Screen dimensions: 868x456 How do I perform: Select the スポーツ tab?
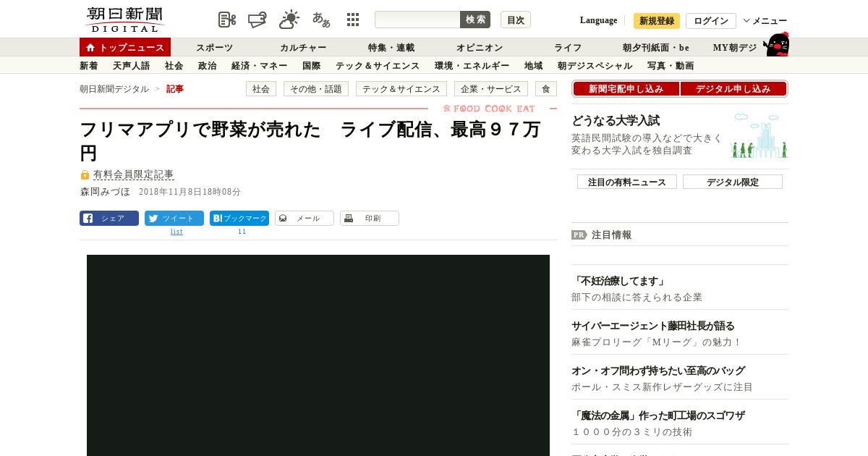[x=215, y=48]
